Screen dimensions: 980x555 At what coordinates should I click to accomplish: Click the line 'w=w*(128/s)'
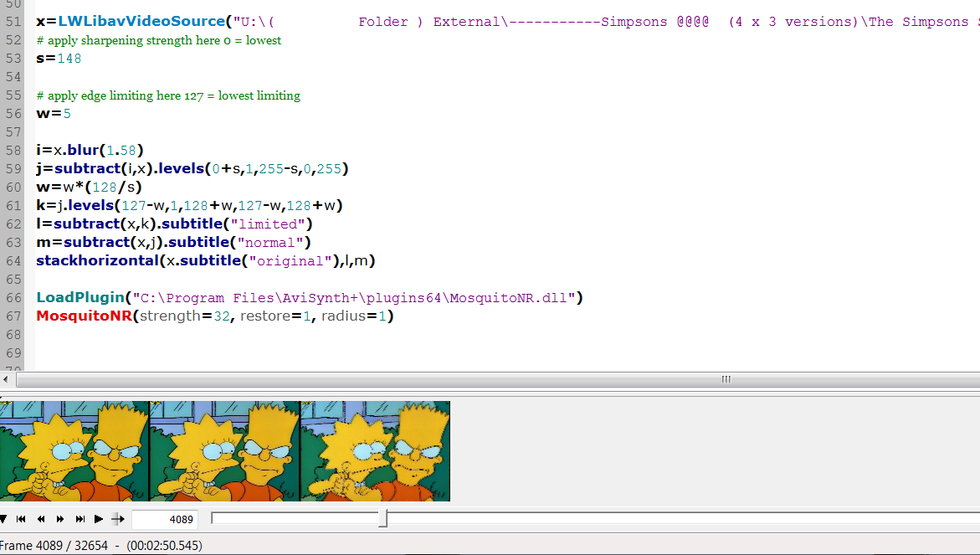tap(89, 188)
